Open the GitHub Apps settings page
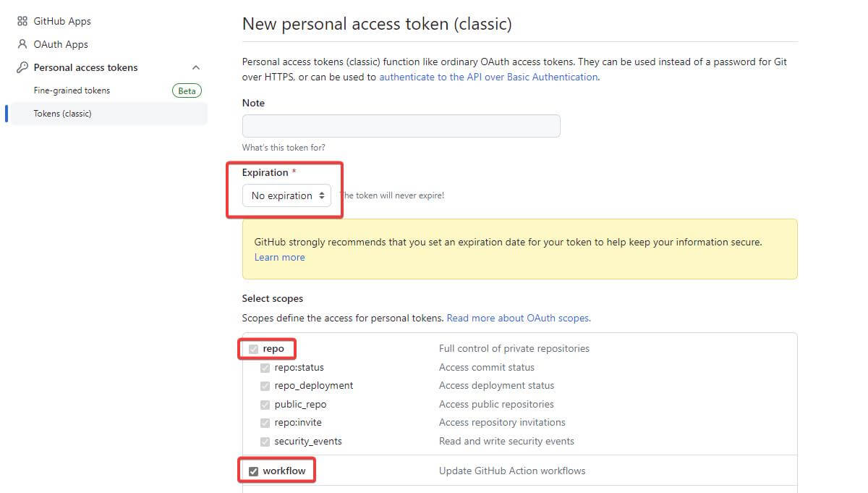Viewport: 868px width, 493px height. coord(62,21)
